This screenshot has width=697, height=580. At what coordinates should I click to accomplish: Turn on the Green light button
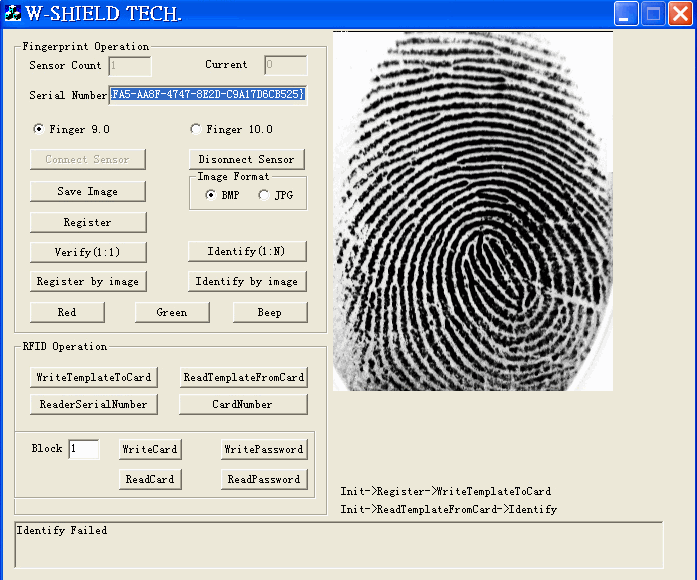[172, 312]
